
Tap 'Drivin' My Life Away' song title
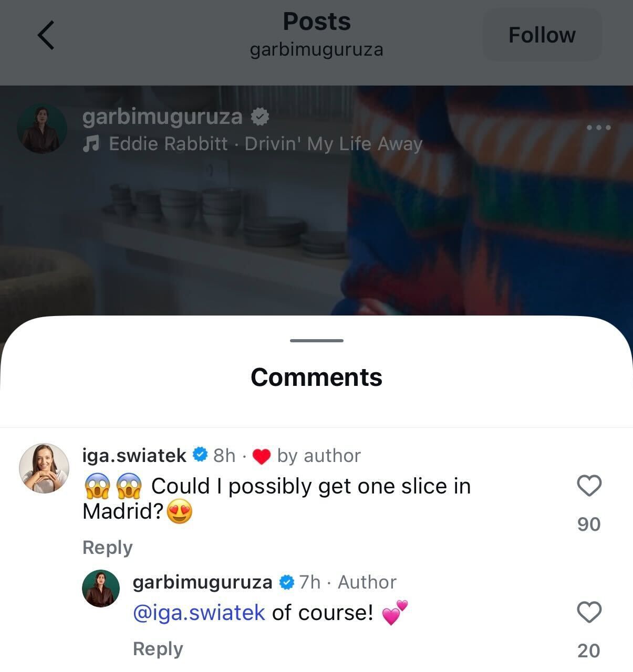pos(333,143)
